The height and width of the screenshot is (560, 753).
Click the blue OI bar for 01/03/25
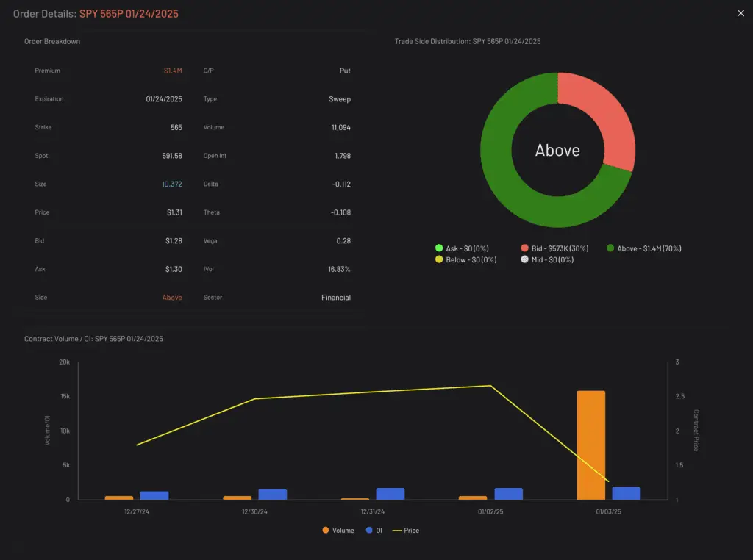click(627, 493)
